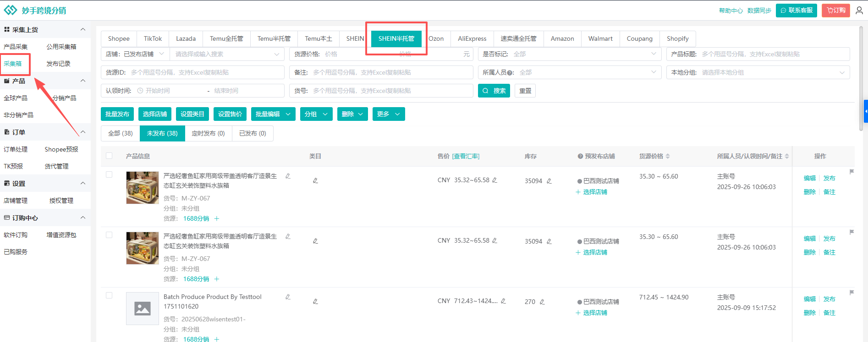Select the 定时发布 (0) tab

(x=208, y=133)
